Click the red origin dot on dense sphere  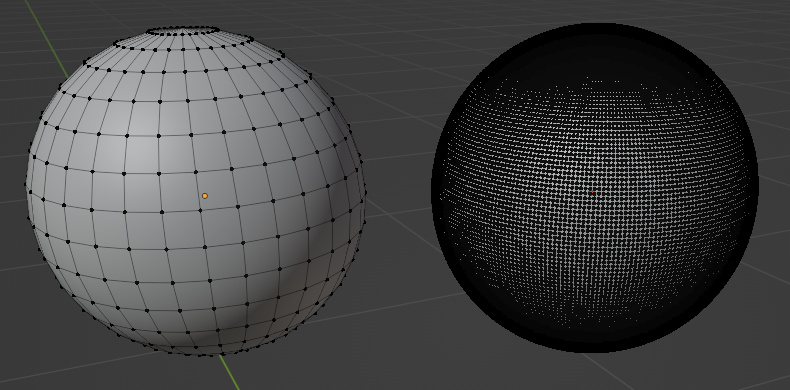(590, 192)
